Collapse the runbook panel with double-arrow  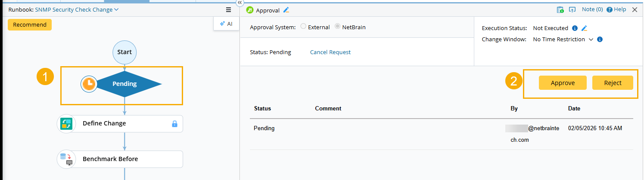[240, 3]
